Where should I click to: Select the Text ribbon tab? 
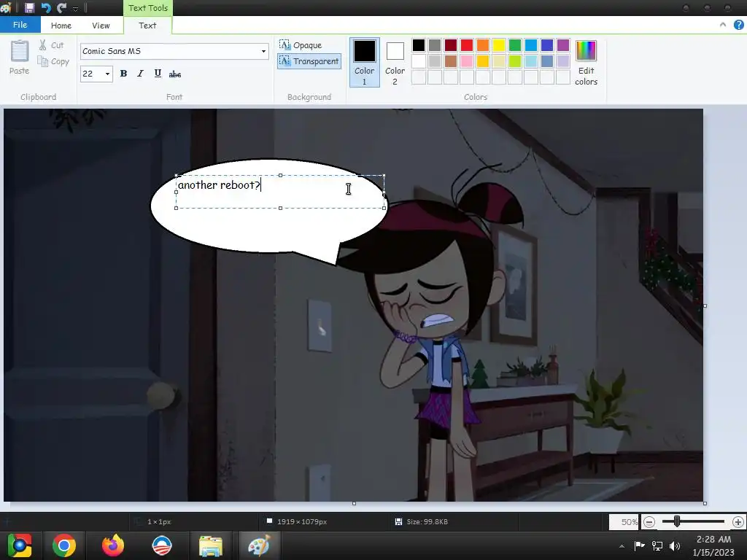(147, 26)
